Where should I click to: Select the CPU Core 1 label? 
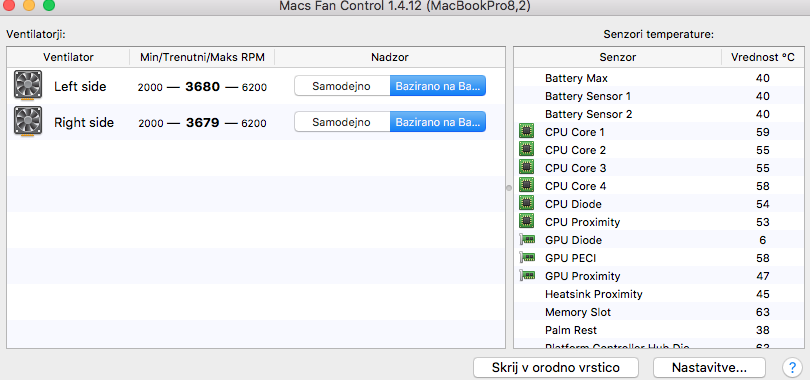tap(574, 132)
